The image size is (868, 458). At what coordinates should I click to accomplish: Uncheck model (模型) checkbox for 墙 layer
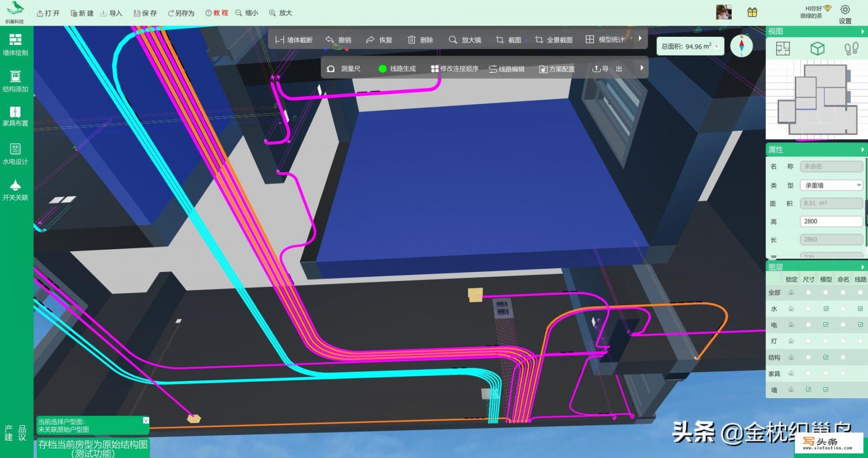826,389
